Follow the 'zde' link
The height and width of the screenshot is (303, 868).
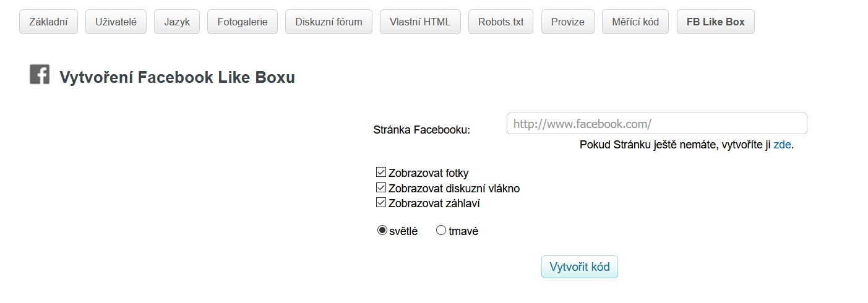click(782, 145)
